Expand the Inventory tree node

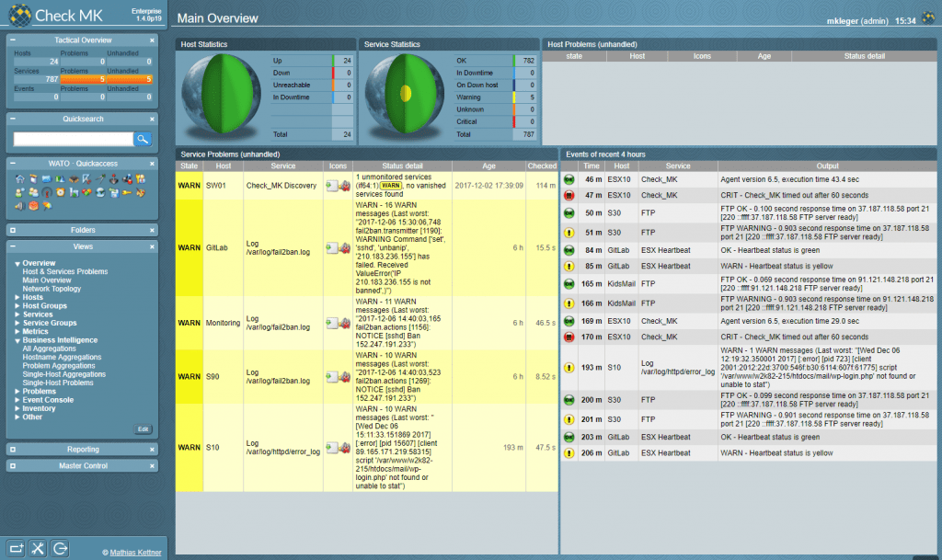pyautogui.click(x=17, y=408)
